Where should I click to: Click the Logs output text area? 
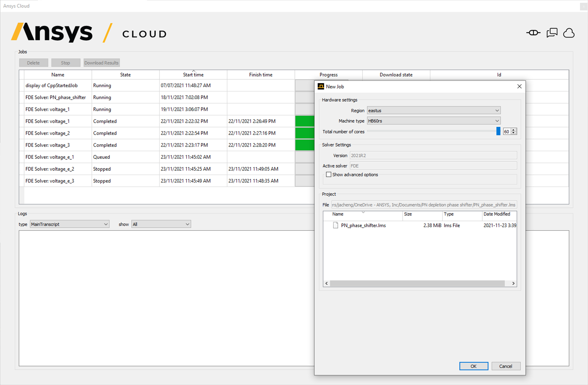coord(167,298)
